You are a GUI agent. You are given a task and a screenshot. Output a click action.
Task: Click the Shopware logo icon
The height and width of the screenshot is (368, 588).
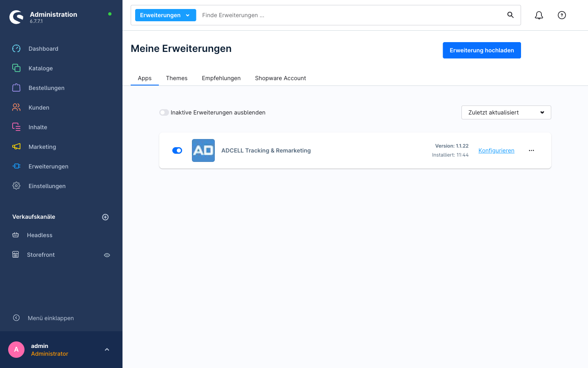point(16,17)
